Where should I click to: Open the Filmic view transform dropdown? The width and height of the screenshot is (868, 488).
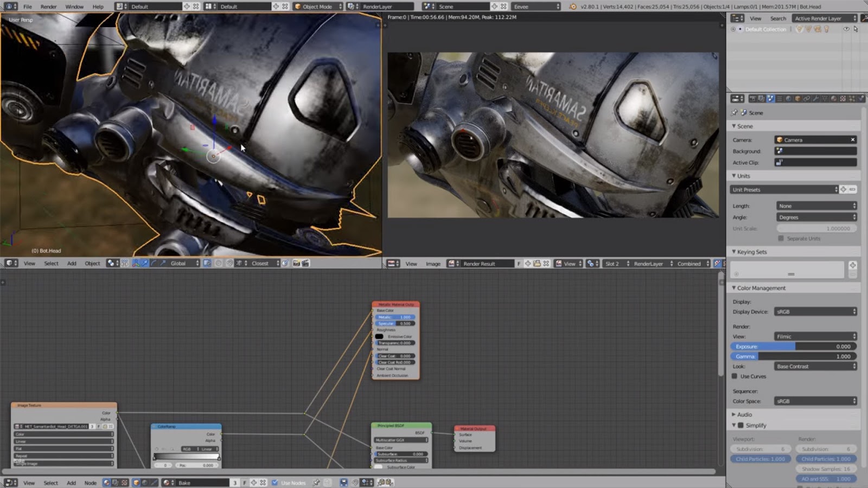(815, 336)
